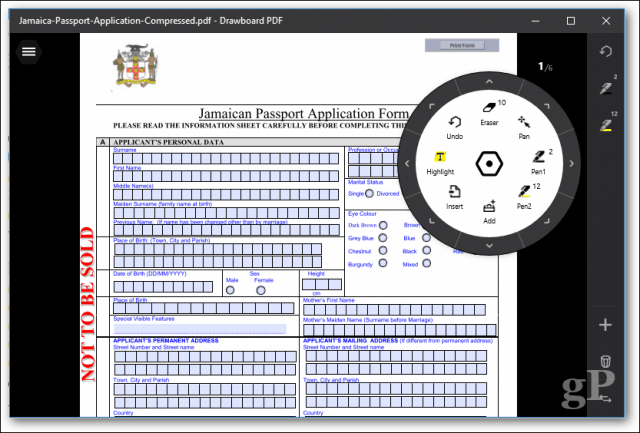Click page indicator 1/6
The image size is (640, 433).
pyautogui.click(x=545, y=67)
